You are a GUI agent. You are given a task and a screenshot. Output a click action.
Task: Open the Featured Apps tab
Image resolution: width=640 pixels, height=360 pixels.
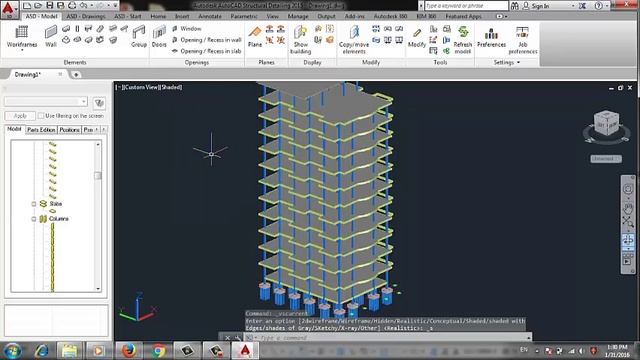pyautogui.click(x=463, y=16)
